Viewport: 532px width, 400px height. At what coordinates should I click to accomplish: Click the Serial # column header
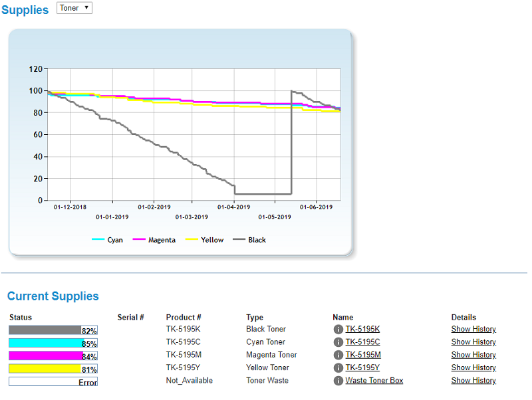point(130,318)
